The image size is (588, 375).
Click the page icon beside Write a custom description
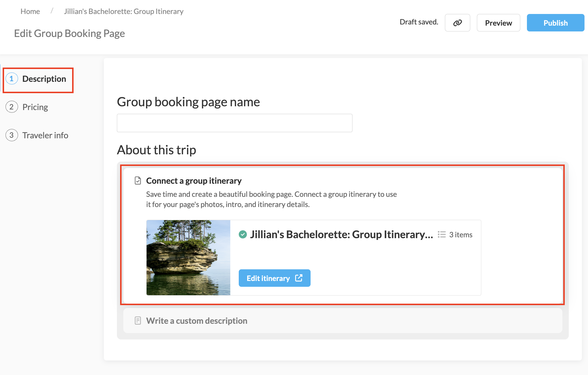(138, 321)
